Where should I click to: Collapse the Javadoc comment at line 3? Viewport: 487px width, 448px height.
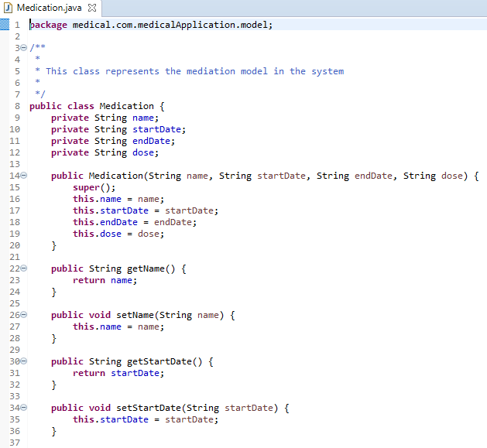pyautogui.click(x=23, y=48)
